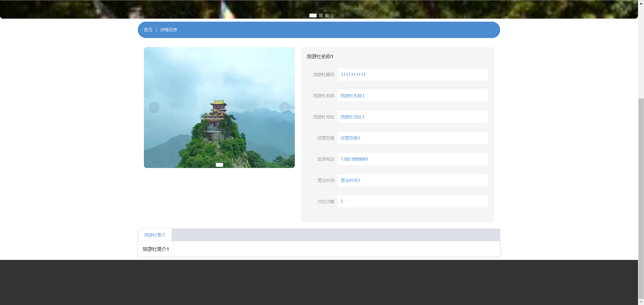Click the next image arrow on carousel
The image size is (644, 305).
(285, 108)
